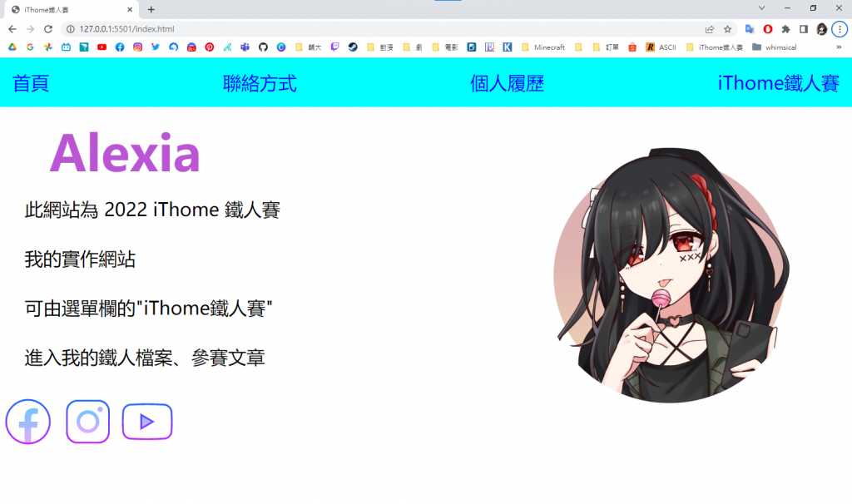Focus the address bar URL field
852x504 pixels.
(380, 29)
